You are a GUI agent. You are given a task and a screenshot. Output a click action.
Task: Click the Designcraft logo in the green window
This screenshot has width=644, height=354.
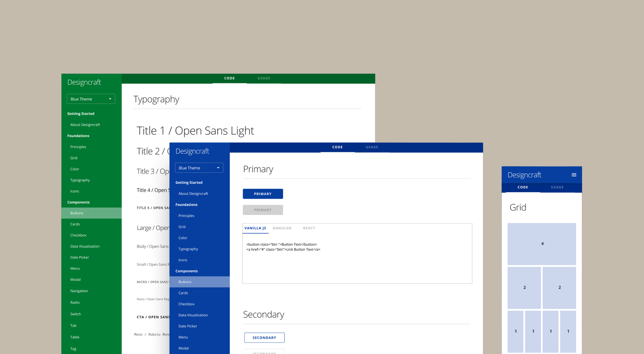click(84, 82)
